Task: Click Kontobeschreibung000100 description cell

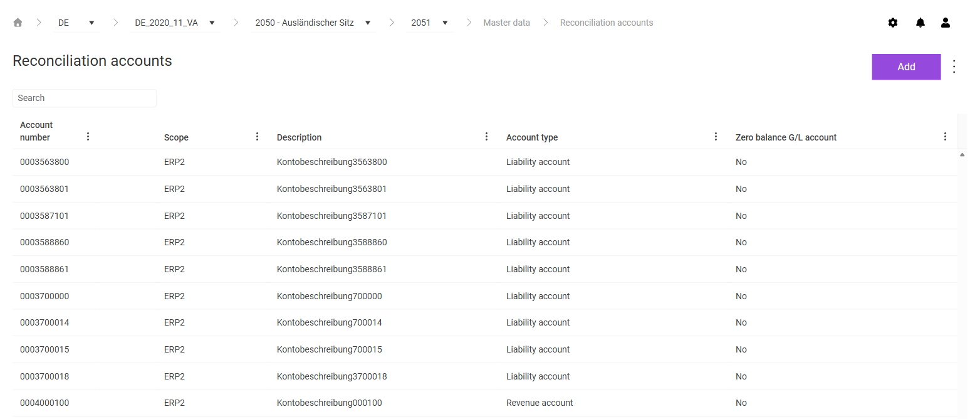Action: 330,403
